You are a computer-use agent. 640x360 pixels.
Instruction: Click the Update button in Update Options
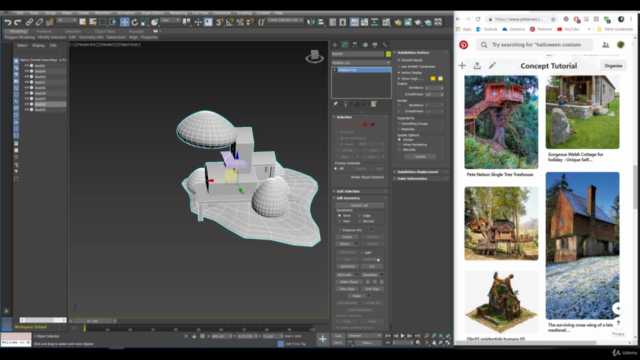(420, 156)
